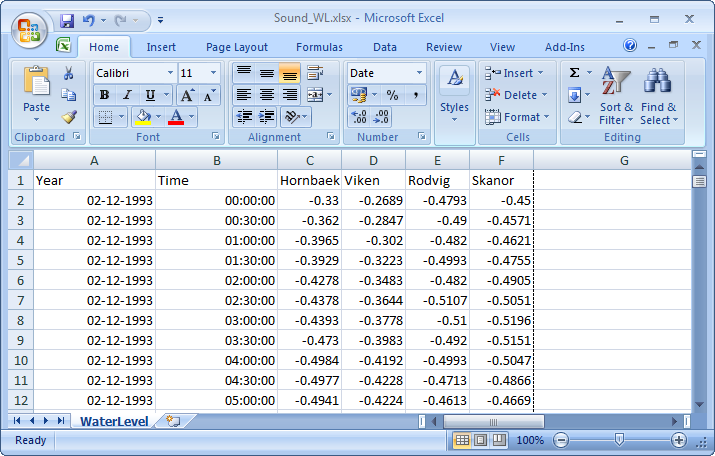Viewport: 715px width, 456px height.
Task: Open the Paste options arrow
Action: tap(36, 120)
